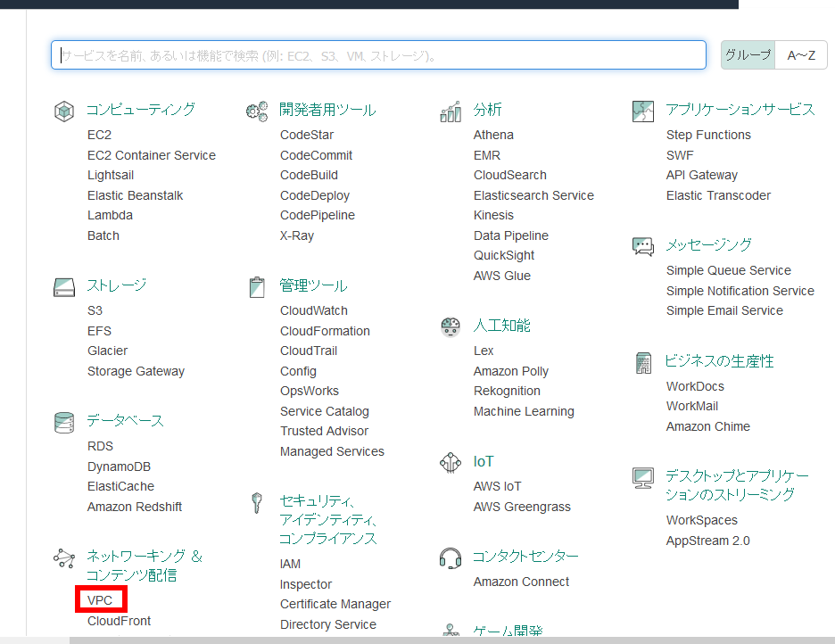835x644 pixels.
Task: Open the CodePipeline service
Action: click(318, 215)
